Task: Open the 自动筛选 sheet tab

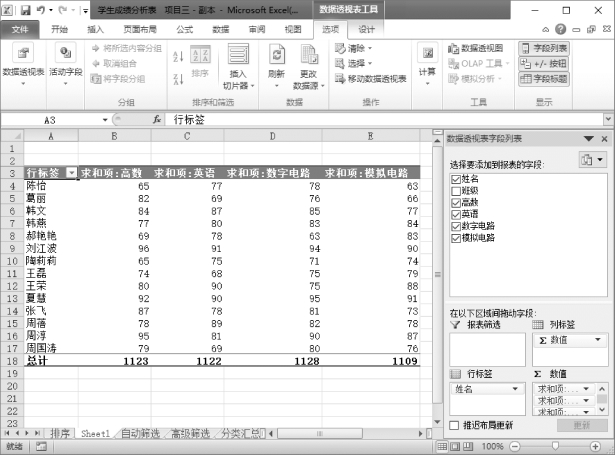Action: pos(141,433)
